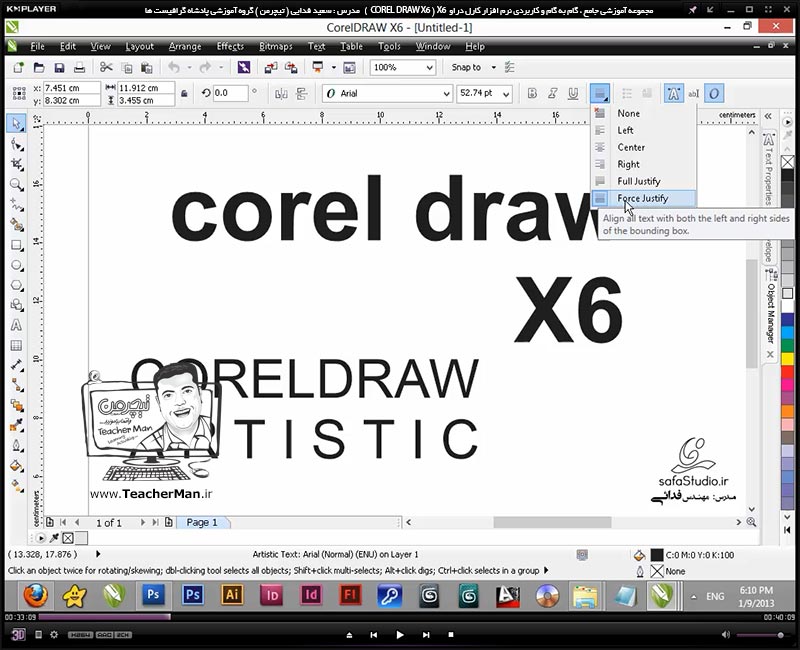Screen dimensions: 800x650
Task: Open the Arial font list dropdown
Action: (446, 93)
